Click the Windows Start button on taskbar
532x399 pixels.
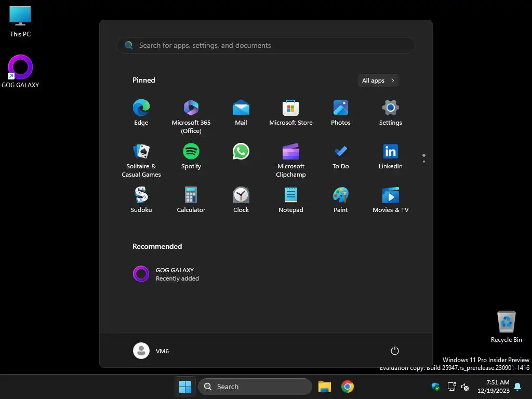185,387
